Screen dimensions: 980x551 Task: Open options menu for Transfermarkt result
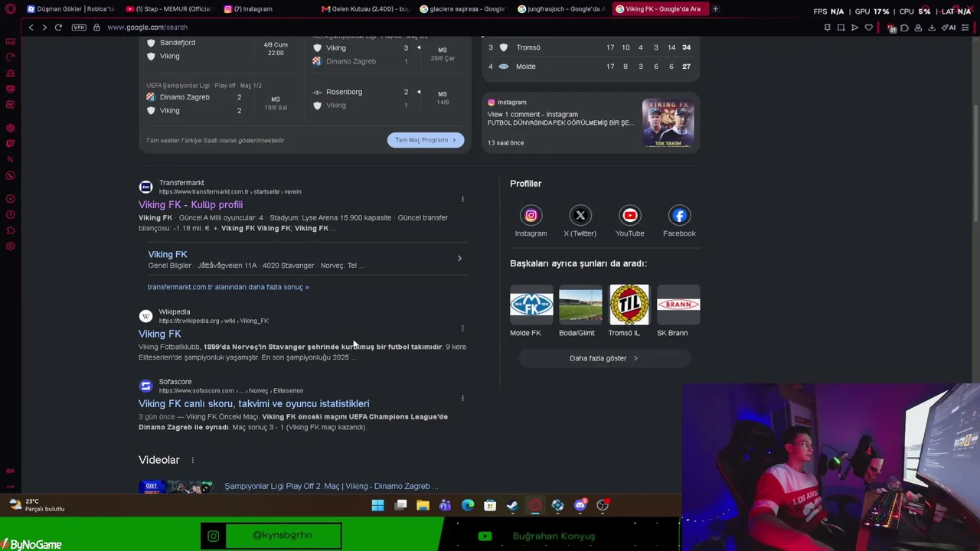click(x=462, y=199)
